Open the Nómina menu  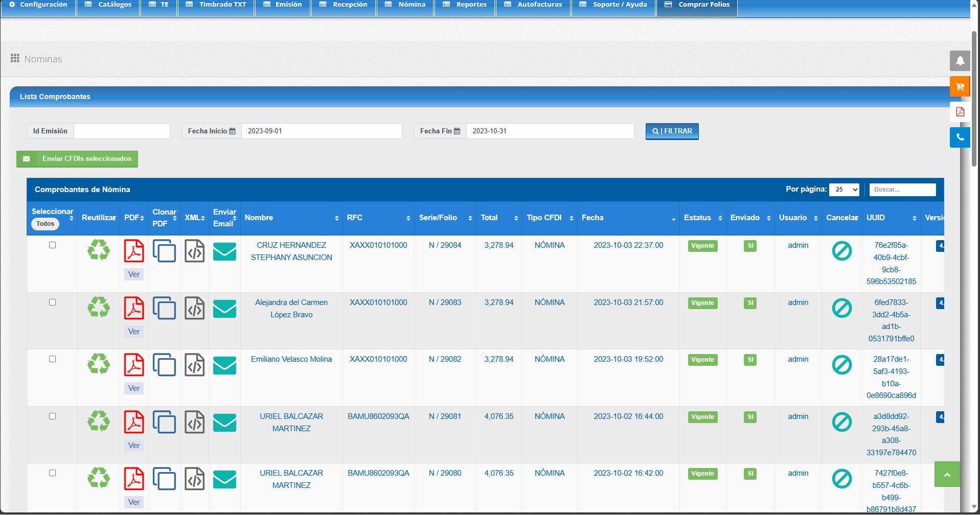click(405, 5)
